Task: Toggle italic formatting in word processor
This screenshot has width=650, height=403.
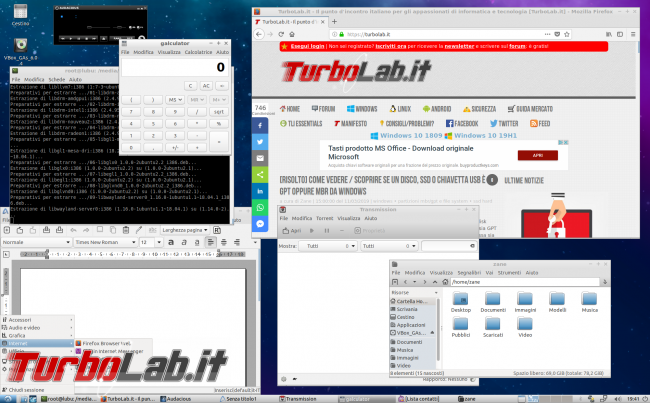Action: (184, 242)
